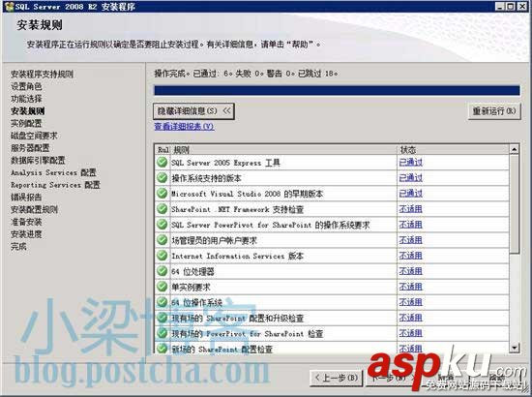Click the 状态 column header
The height and width of the screenshot is (397, 532).
pyautogui.click(x=454, y=149)
